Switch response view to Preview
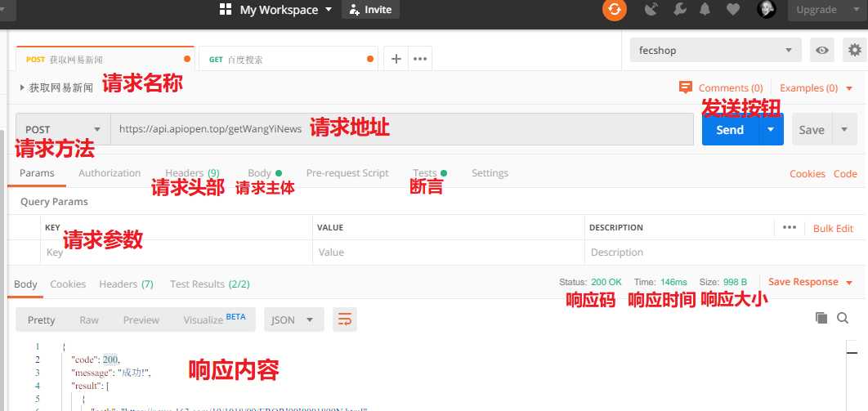The width and height of the screenshot is (868, 411). 141,319
